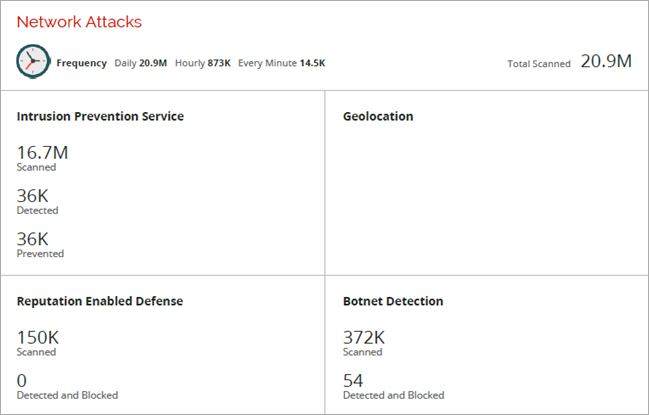Select the Hourly 873K frequency value
The image size is (649, 415).
[x=219, y=63]
